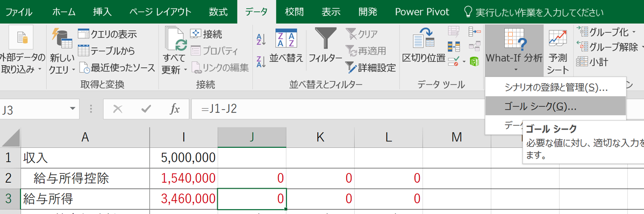This screenshot has width=644, height=214.
Task: Toggle the フィルター funnel button
Action: click(325, 46)
